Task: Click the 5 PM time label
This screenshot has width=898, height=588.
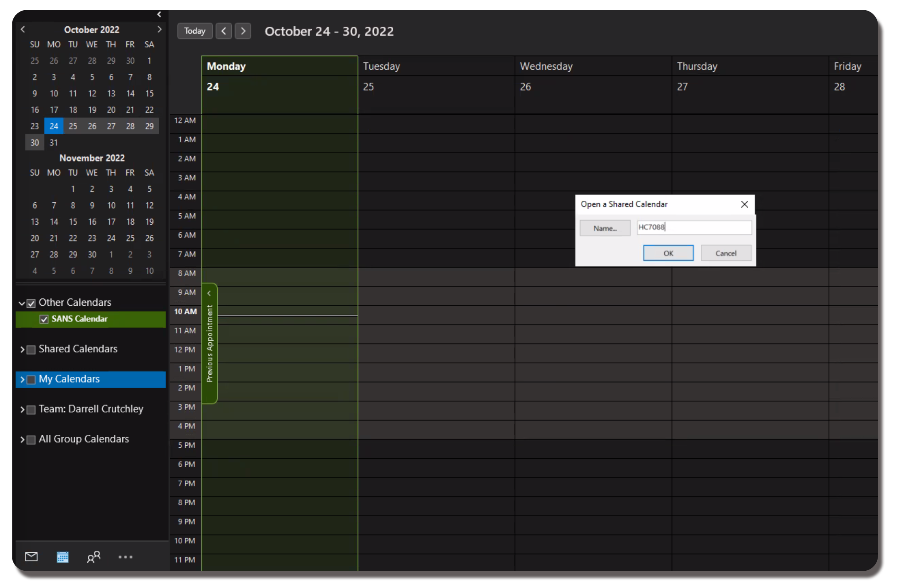Action: 187,445
